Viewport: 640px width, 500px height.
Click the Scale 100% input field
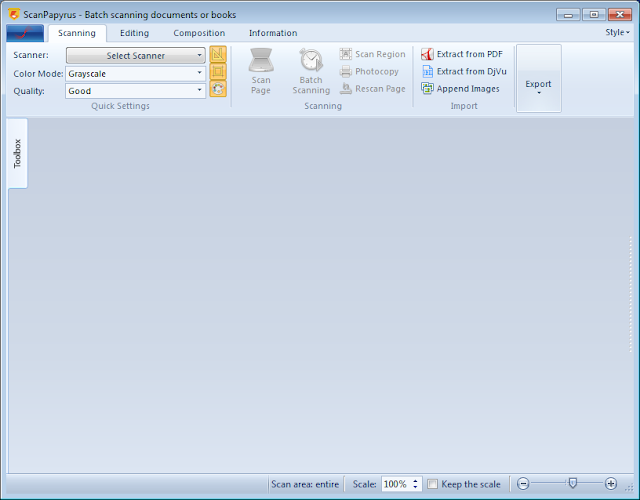pos(397,484)
